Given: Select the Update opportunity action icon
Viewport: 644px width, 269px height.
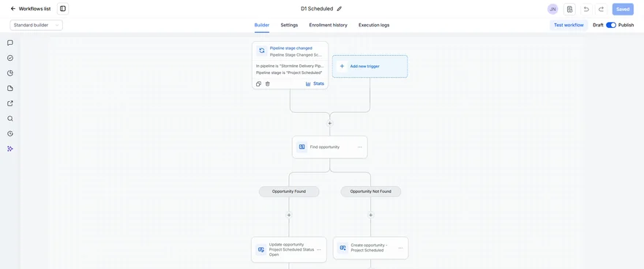Looking at the screenshot, I should coord(261,249).
